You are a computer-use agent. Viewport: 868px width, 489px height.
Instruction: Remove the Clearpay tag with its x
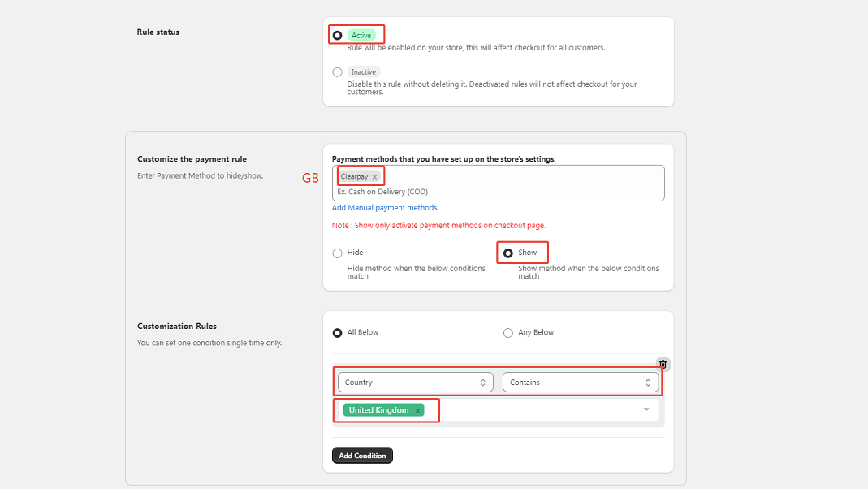pos(374,177)
